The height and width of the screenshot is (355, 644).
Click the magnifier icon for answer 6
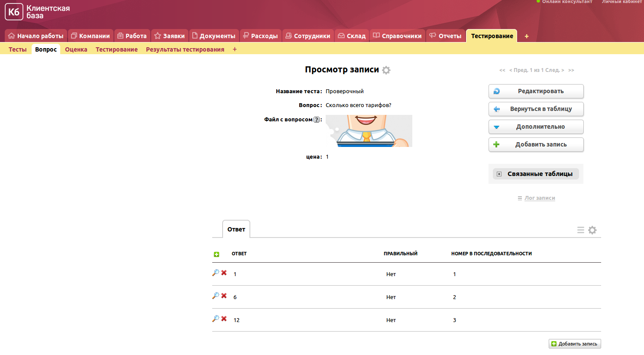pos(215,296)
